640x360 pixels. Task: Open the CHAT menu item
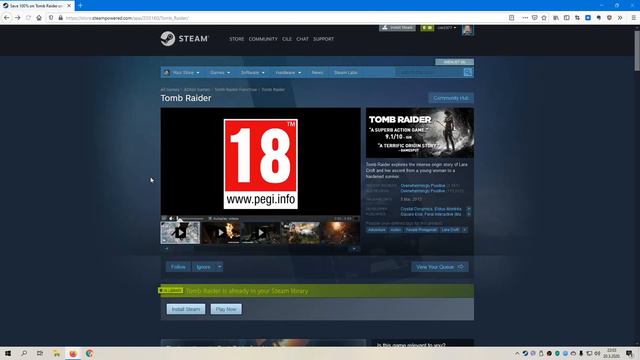pos(302,39)
